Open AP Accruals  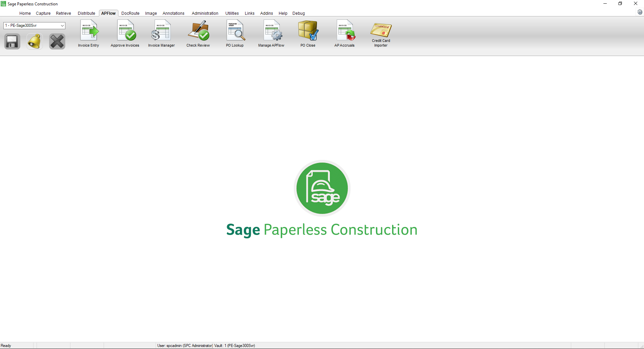344,34
